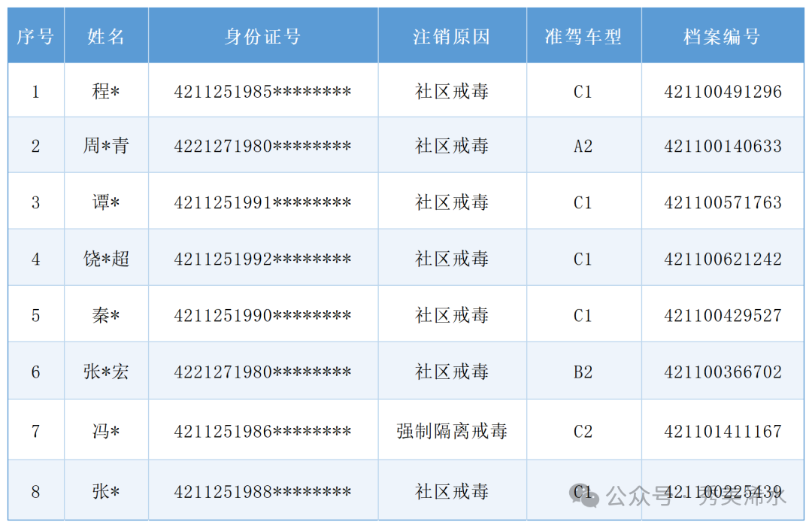Select the name cell 饶*超

[106, 259]
